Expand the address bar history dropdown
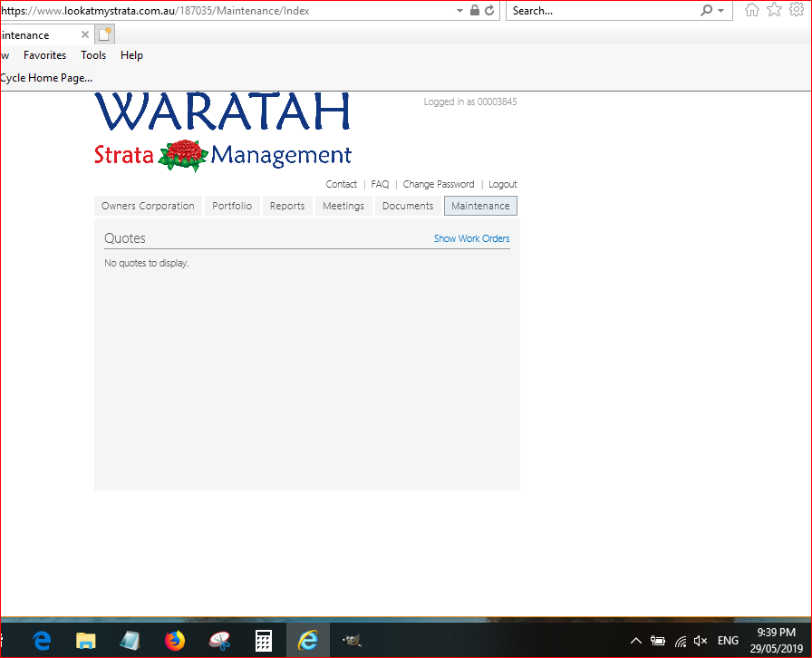Viewport: 812px width, 658px height. [x=459, y=10]
